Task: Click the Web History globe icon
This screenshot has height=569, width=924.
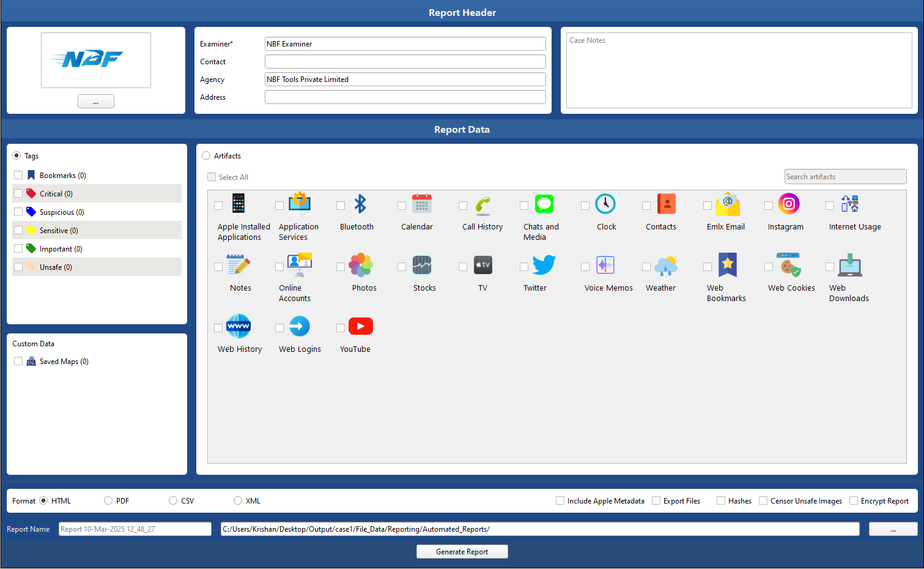Action: tap(238, 326)
